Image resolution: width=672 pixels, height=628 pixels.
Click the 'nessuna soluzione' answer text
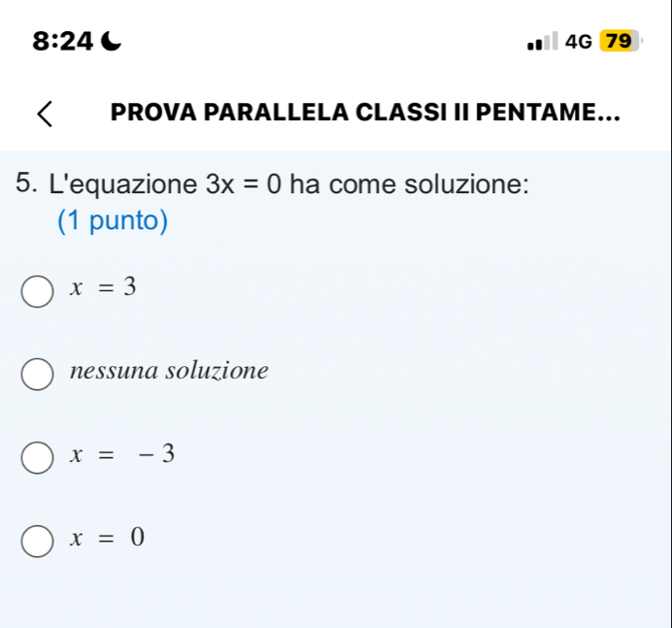coord(168,371)
